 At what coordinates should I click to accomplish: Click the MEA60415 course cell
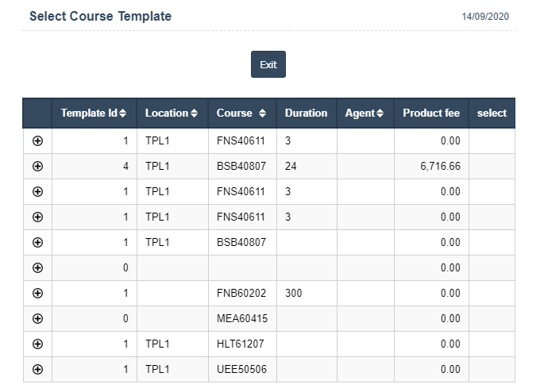241,318
